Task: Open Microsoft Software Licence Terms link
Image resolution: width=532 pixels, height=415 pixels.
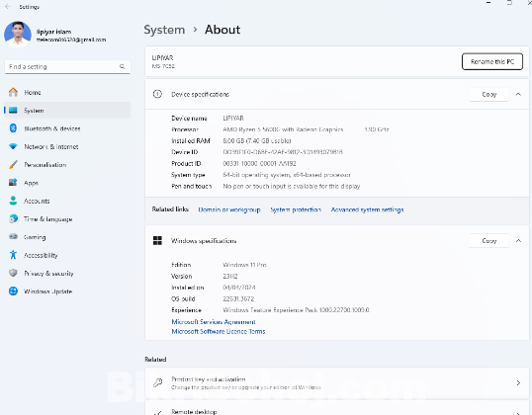Action: point(219,331)
